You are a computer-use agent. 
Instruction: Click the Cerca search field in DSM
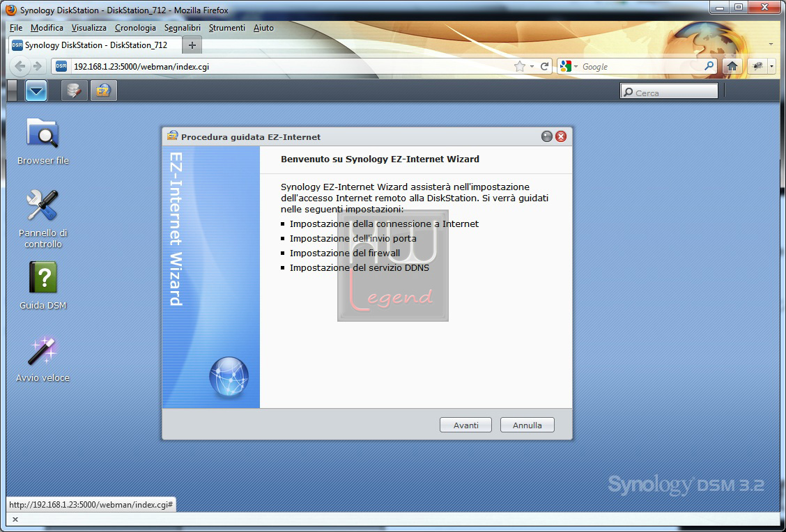tap(669, 92)
